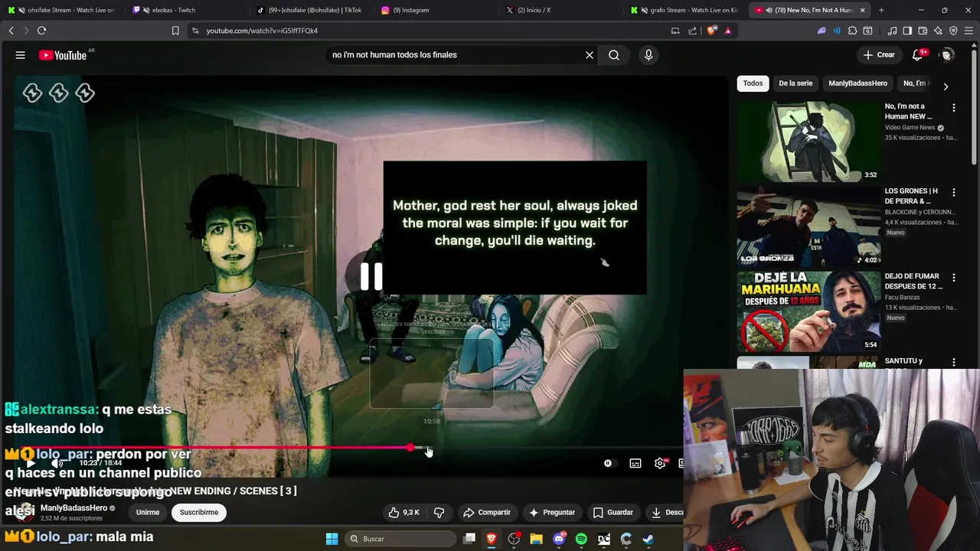
Task: Open the Brave main menu hamburger
Action: (969, 31)
